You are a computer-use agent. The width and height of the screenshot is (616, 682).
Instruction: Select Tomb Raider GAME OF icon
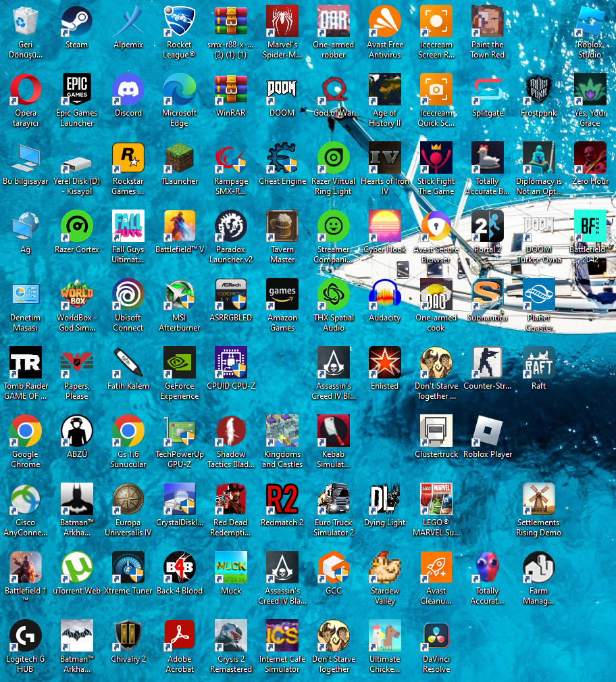tap(25, 363)
